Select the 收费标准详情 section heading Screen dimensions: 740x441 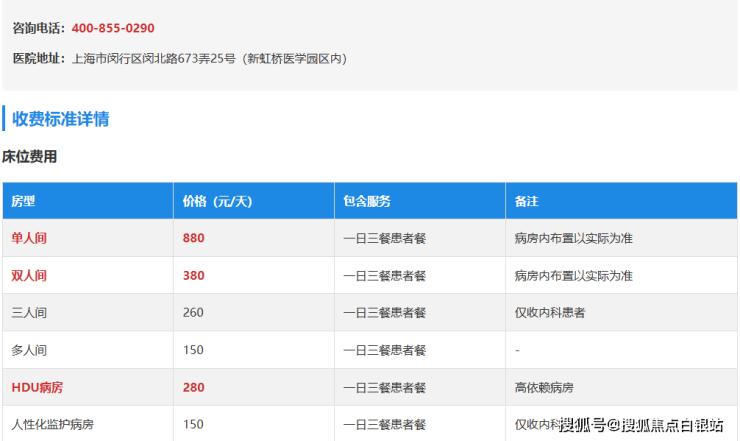pos(60,119)
